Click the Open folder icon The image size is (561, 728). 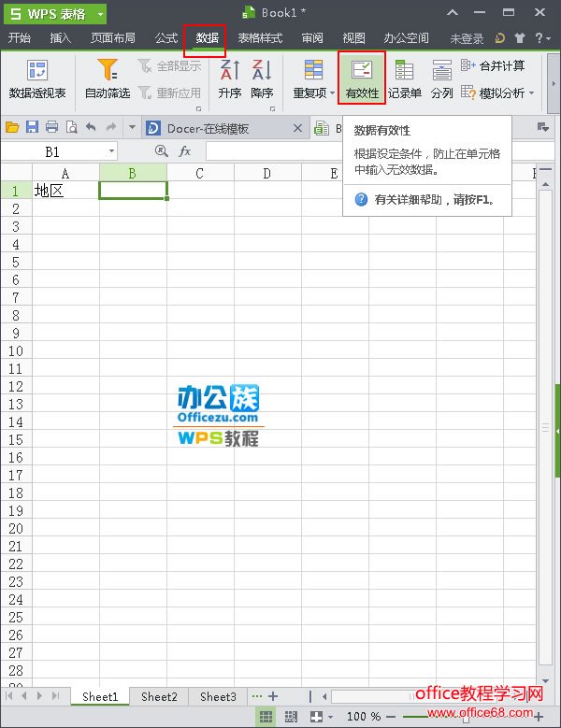click(x=12, y=127)
